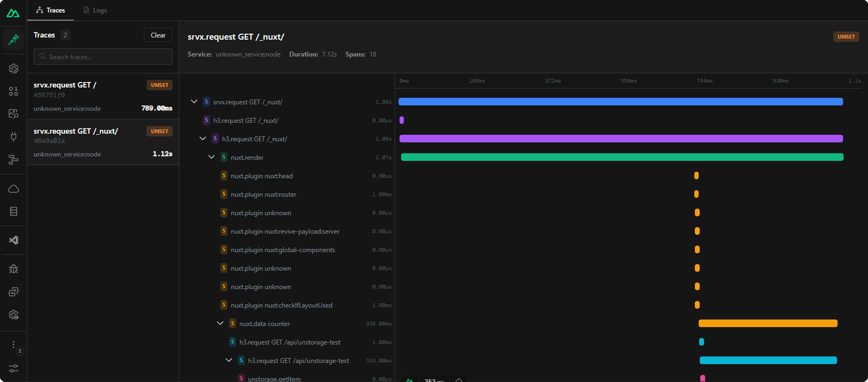Switch to the Traces tab

click(x=50, y=10)
